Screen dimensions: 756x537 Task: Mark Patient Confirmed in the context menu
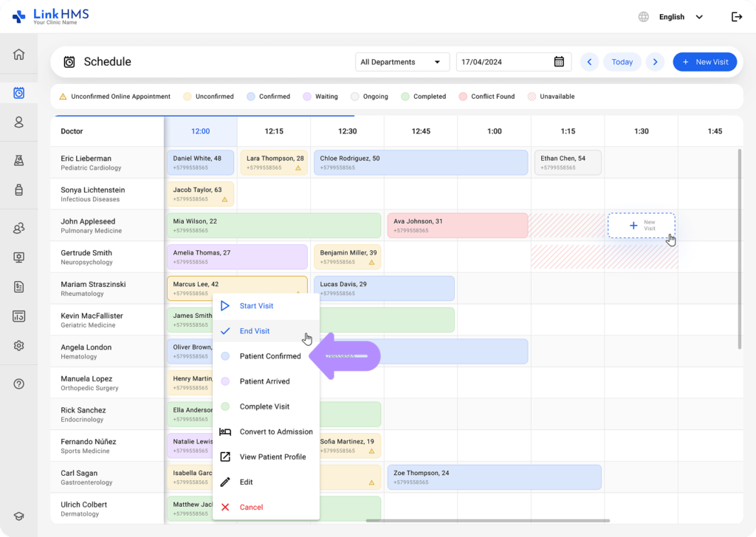point(266,356)
